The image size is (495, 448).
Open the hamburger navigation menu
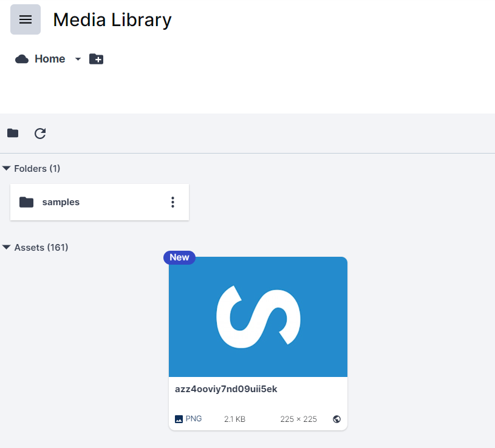[x=26, y=19]
